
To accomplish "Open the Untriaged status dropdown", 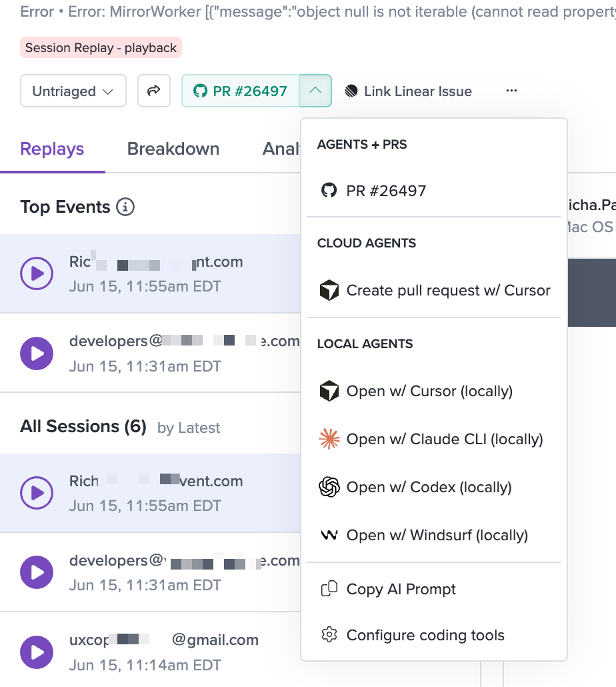I will (x=73, y=91).
